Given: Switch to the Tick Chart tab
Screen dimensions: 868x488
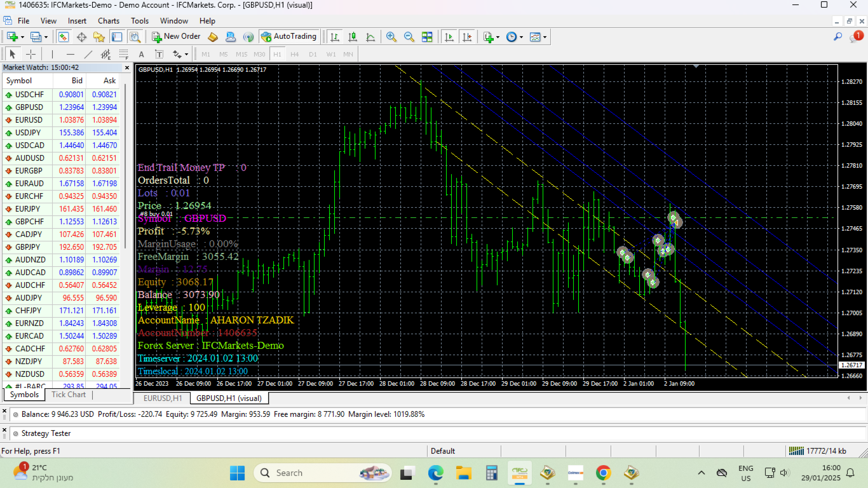Looking at the screenshot, I should (69, 395).
